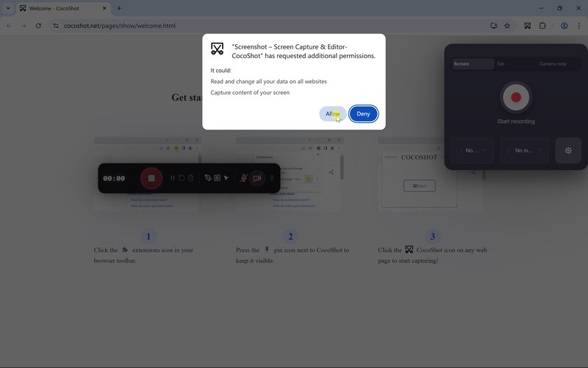
Task: Open the microphone source dropdown
Action: [x=524, y=150]
